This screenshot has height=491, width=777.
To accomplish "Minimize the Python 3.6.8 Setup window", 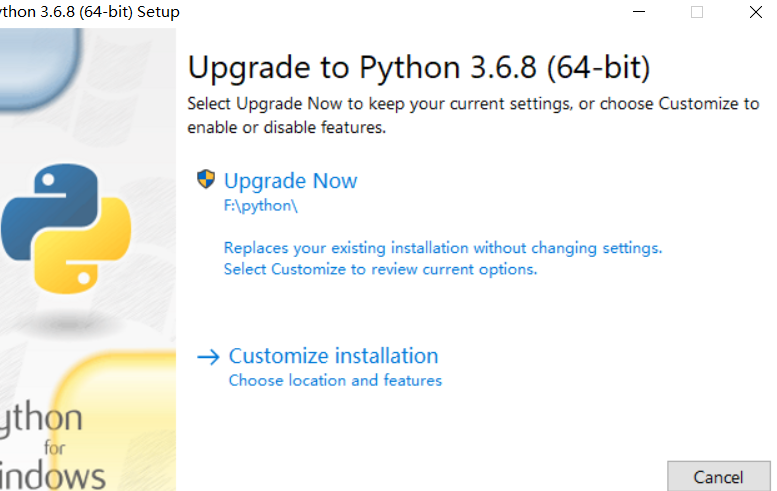I will tap(639, 12).
